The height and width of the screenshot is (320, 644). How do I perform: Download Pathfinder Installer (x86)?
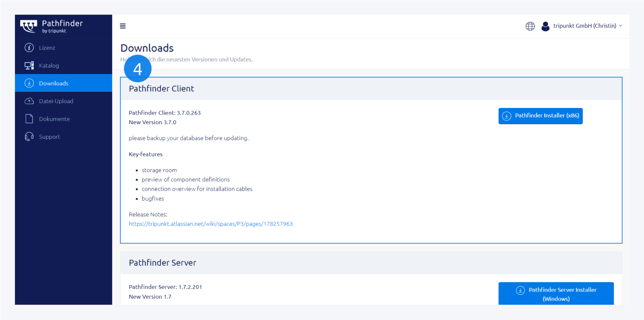coord(540,116)
